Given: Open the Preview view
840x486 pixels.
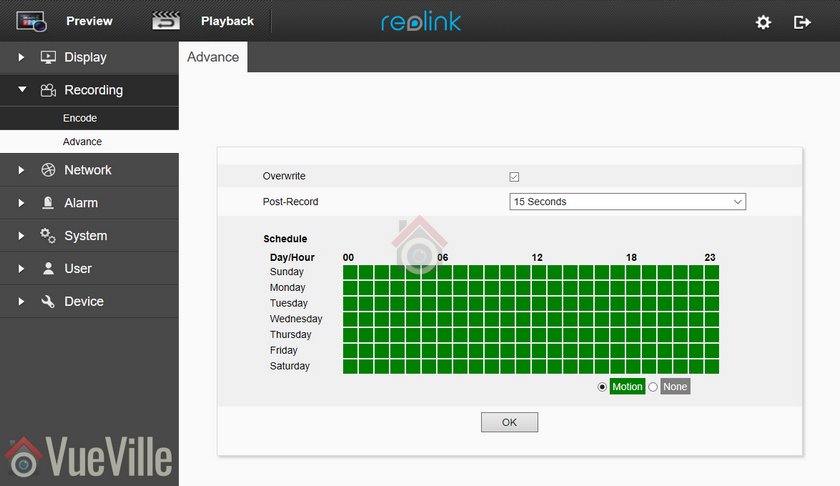Looking at the screenshot, I should [x=89, y=21].
